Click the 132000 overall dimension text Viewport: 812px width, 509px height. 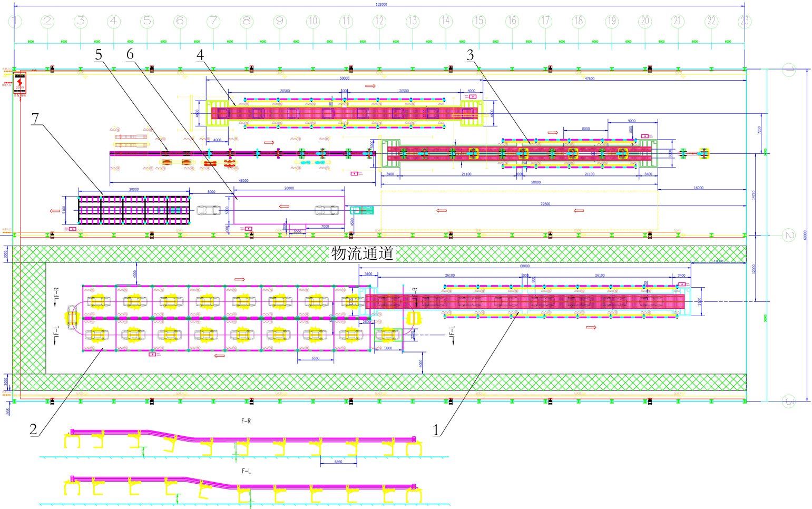(380, 4)
